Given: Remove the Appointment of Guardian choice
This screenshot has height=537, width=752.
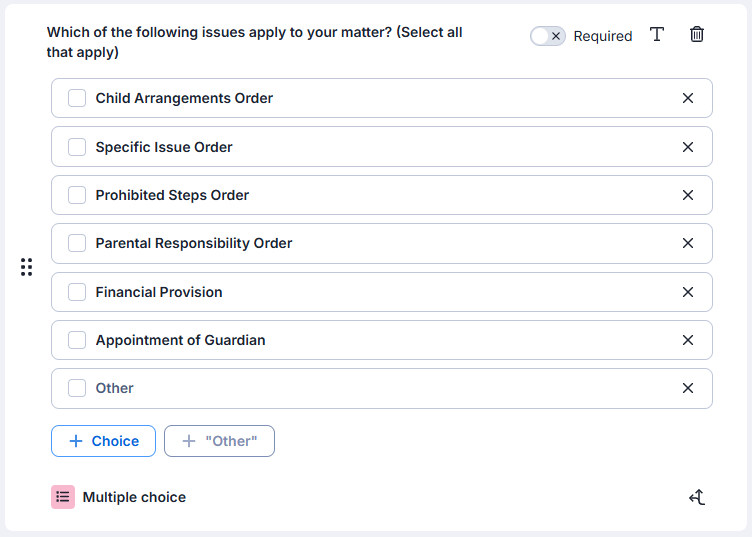Looking at the screenshot, I should click(x=688, y=340).
